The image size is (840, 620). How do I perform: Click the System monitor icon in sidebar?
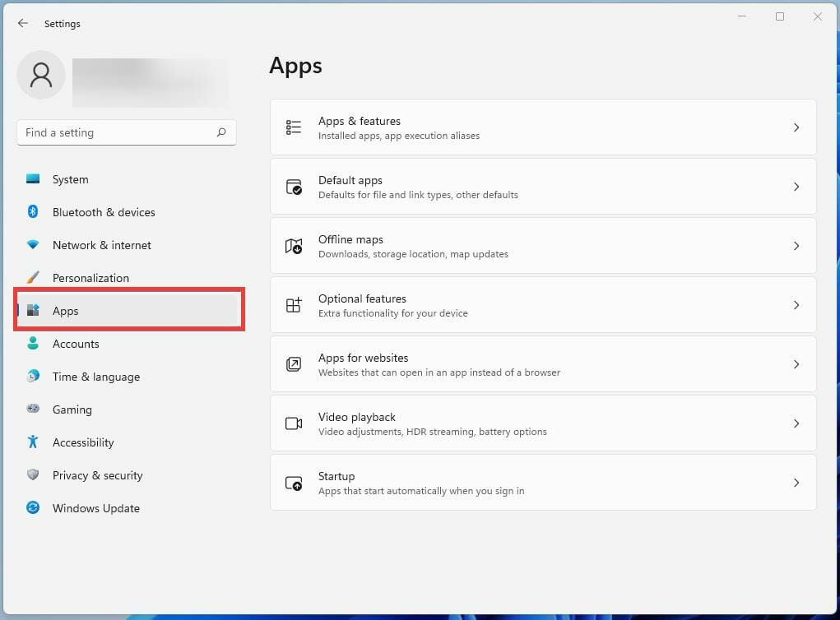[x=33, y=179]
